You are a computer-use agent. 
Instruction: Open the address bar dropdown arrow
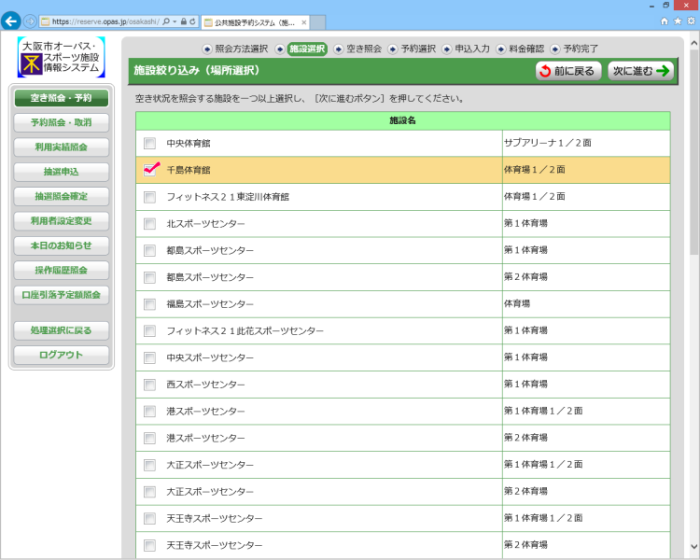175,21
